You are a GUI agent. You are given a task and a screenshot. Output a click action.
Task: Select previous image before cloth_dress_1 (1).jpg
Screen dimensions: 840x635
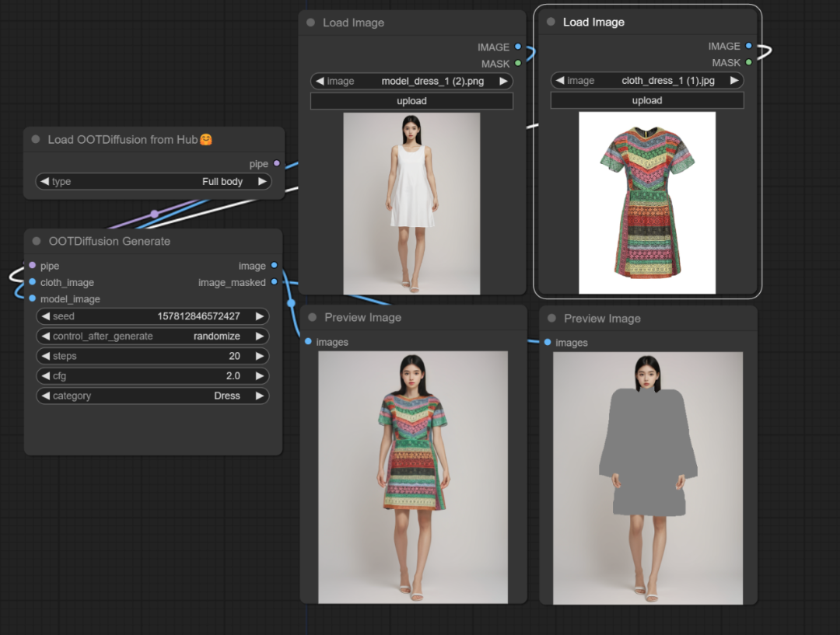[x=560, y=80]
